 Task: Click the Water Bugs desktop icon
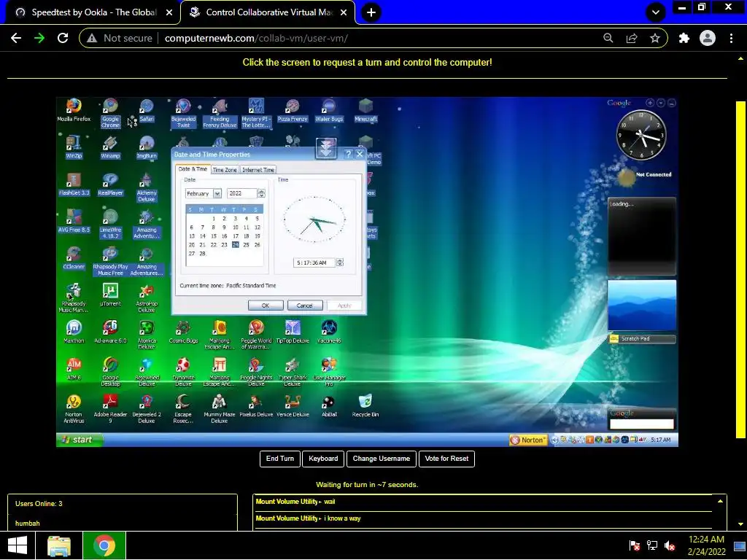coord(329,110)
